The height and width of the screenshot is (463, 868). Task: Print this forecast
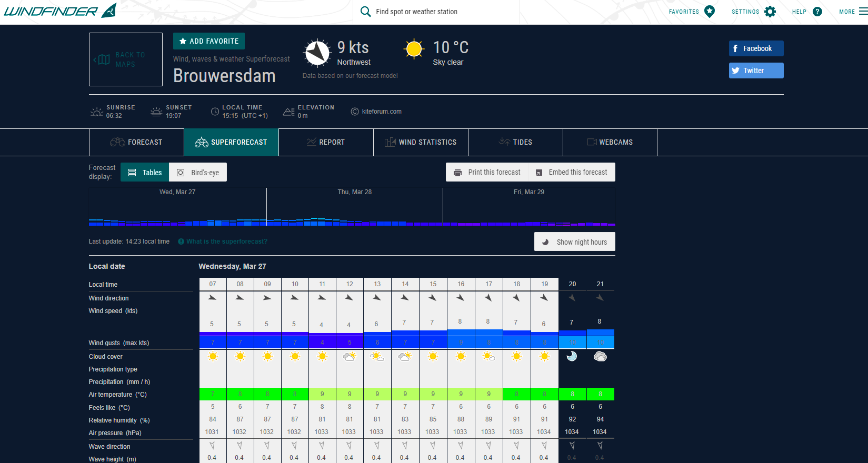point(487,172)
